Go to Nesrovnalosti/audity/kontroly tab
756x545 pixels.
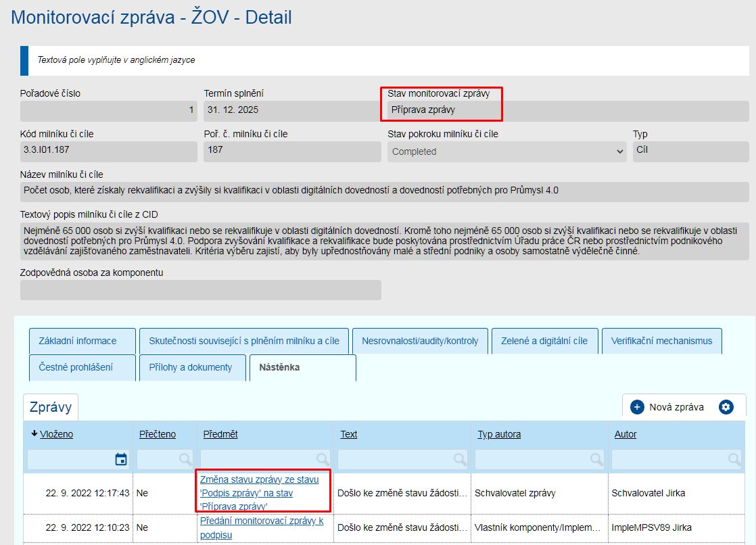click(420, 341)
